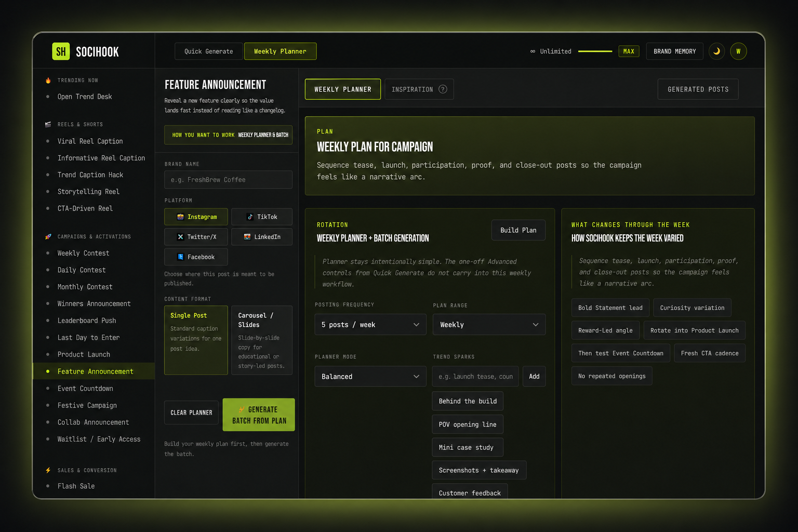Click the TikTok platform icon
798x532 pixels.
click(250, 217)
